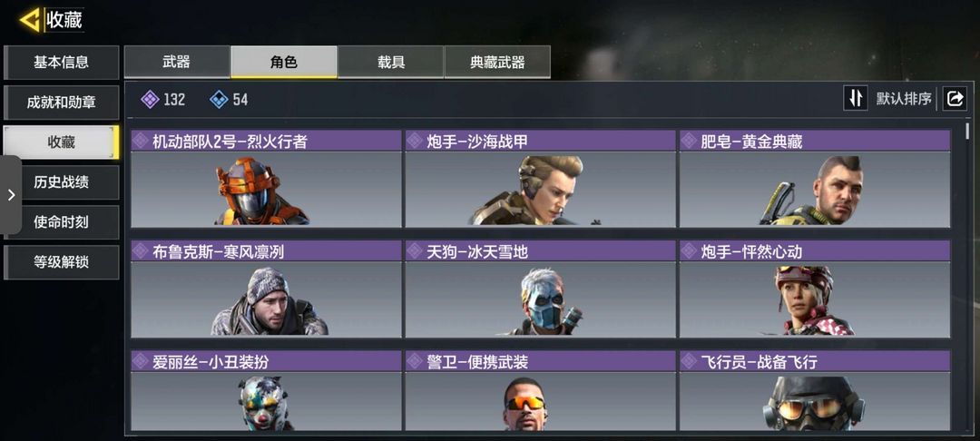Open 等级解锁 in the sidebar
The image size is (980, 441).
62,262
